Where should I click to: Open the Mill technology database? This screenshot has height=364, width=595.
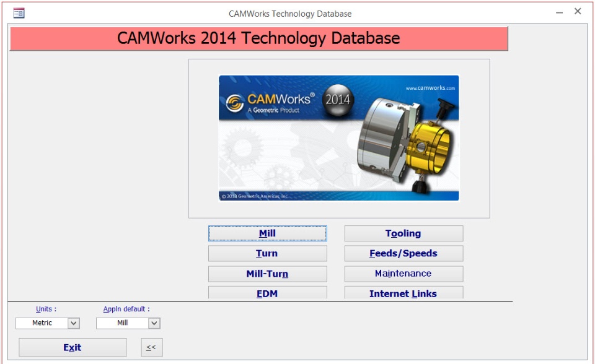(x=267, y=233)
